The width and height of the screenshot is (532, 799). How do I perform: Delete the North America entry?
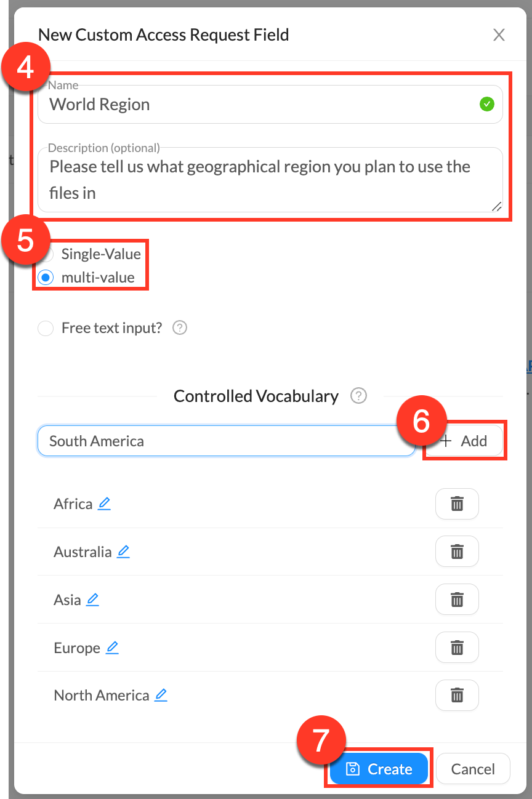457,696
